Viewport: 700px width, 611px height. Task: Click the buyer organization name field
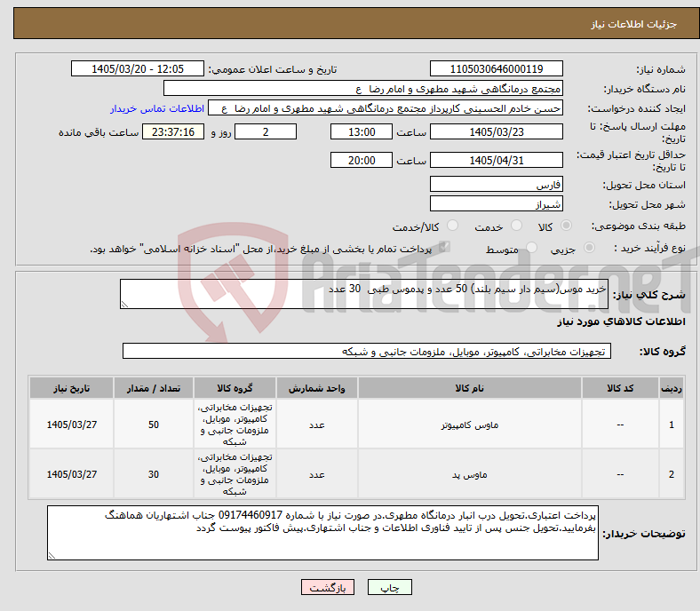click(x=363, y=89)
